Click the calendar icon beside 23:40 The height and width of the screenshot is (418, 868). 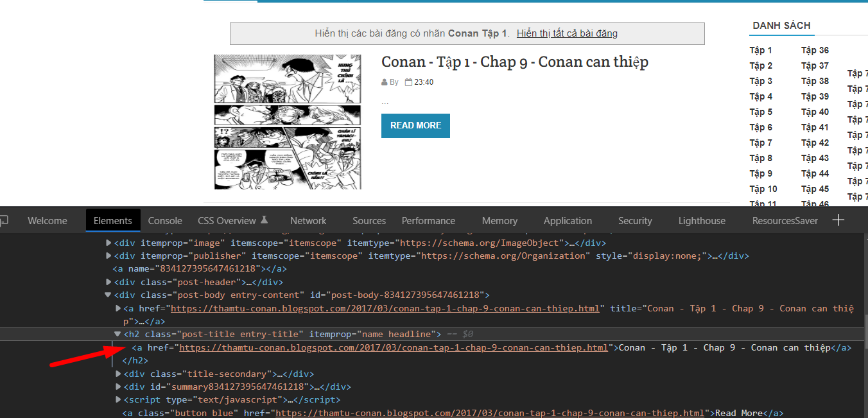408,82
